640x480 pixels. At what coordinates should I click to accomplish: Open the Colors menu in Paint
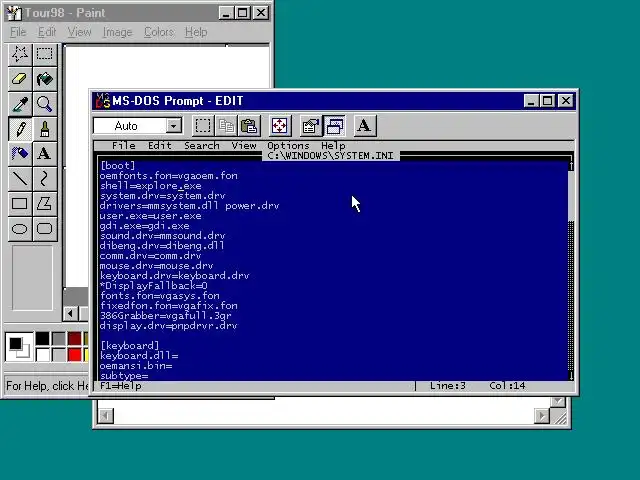pos(159,32)
